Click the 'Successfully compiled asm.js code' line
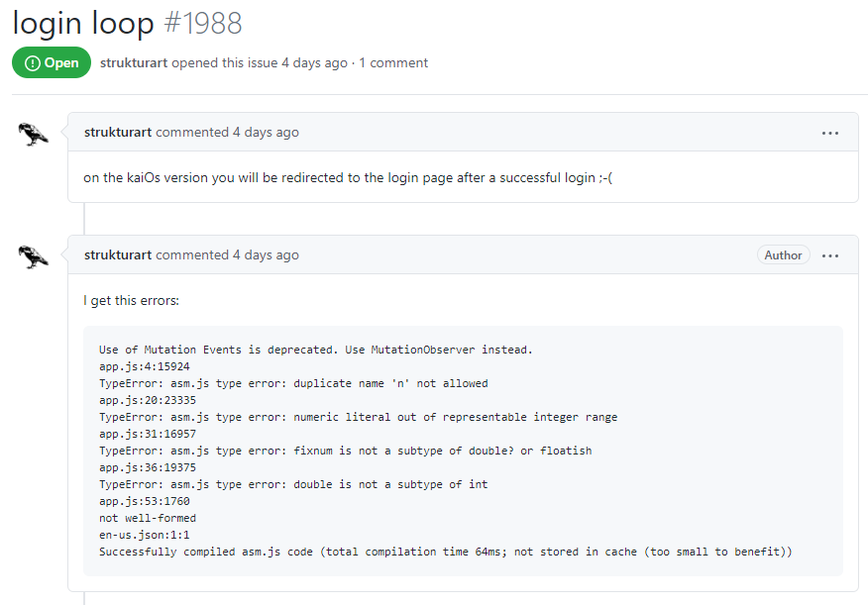Screen dimensions: 868x605 point(446,552)
